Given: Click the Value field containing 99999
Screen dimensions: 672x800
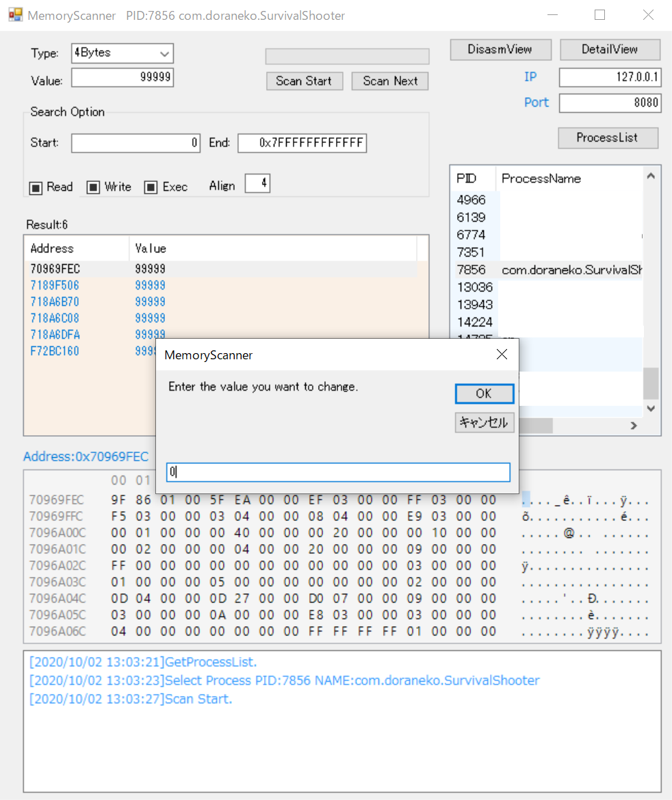Looking at the screenshot, I should coord(122,77).
